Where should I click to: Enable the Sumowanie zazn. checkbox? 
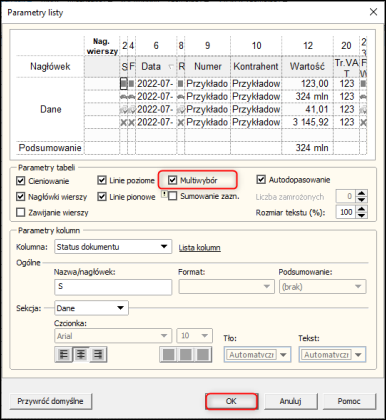point(172,196)
